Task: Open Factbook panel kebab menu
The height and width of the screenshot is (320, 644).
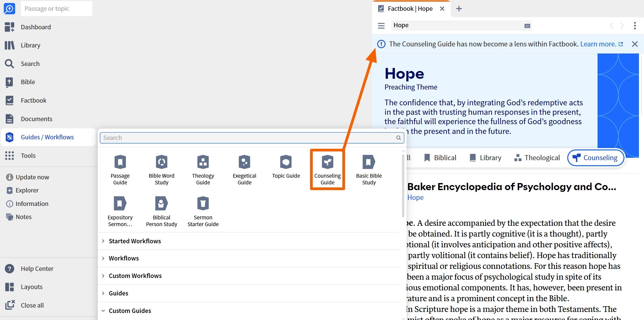Action: tap(635, 26)
